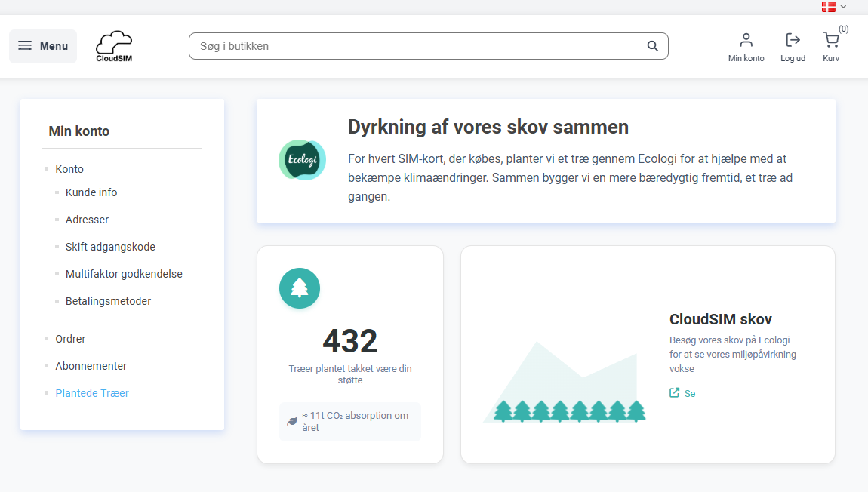The width and height of the screenshot is (868, 492).
Task: Click the external link icon beside Se
Action: (674, 393)
